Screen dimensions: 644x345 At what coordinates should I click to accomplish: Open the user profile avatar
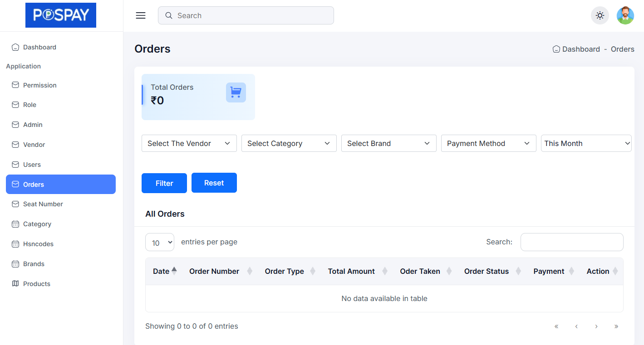point(625,15)
